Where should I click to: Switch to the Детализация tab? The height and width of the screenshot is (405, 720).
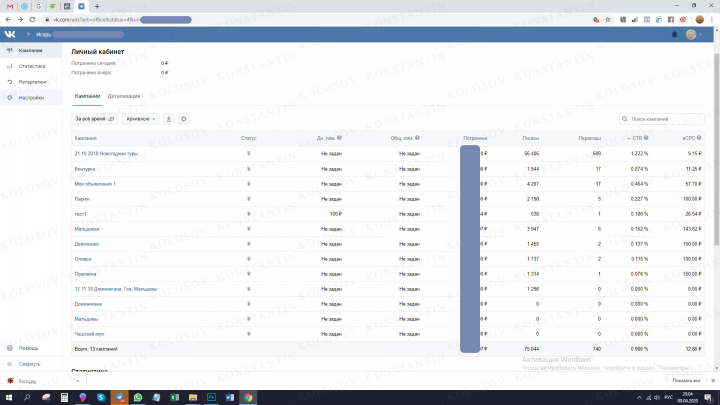point(124,96)
